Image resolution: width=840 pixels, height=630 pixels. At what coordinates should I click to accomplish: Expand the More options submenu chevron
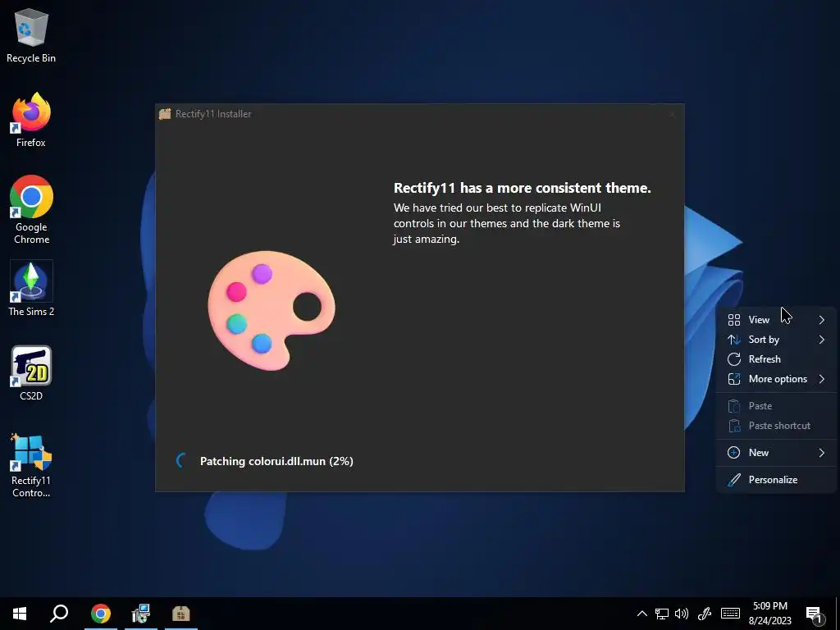click(x=821, y=379)
